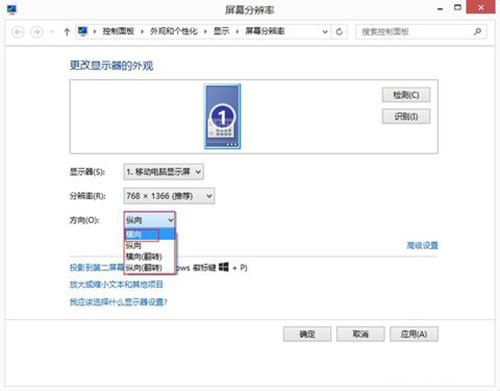Open the 显示器 display selector dropdown
The height and width of the screenshot is (391, 500).
point(164,172)
